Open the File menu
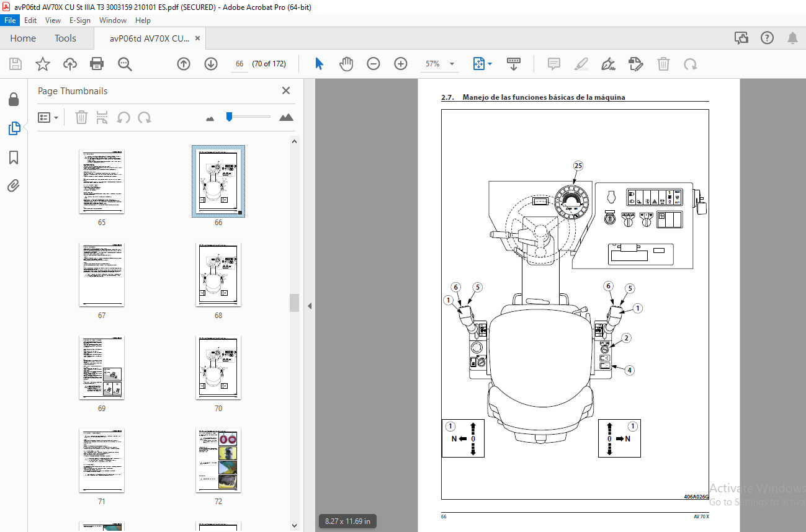The width and height of the screenshot is (806, 532). click(11, 20)
